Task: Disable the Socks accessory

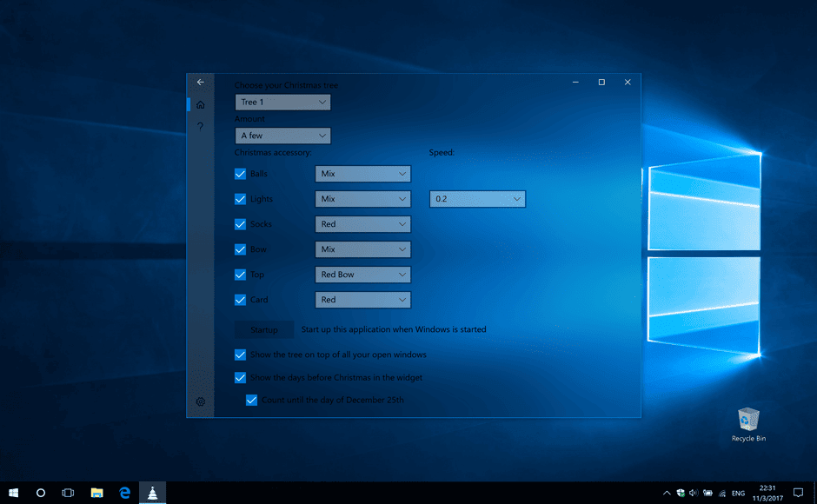Action: point(240,224)
